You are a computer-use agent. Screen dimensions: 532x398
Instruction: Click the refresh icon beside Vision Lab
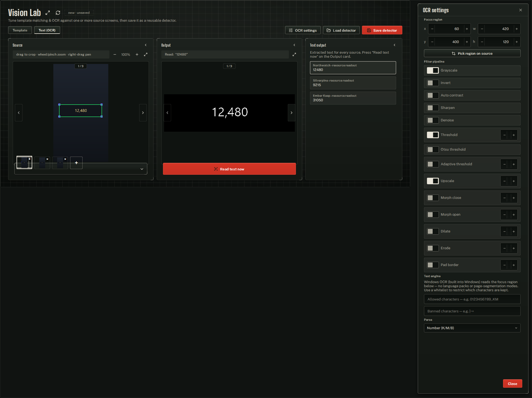point(58,13)
